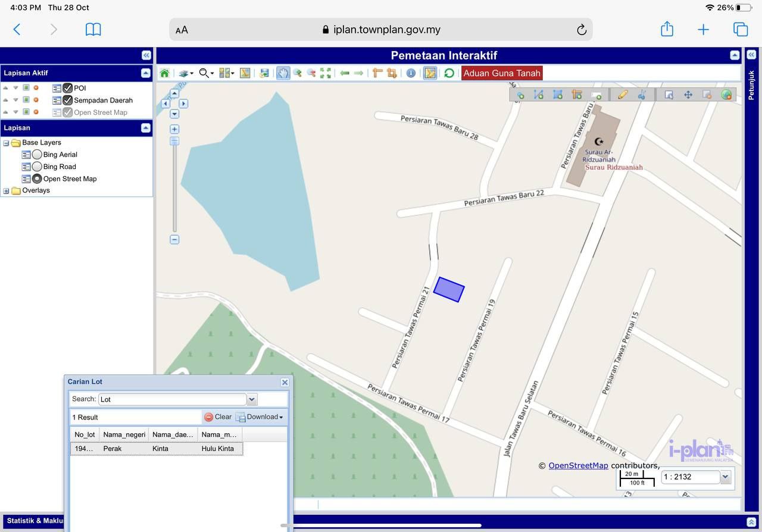This screenshot has width=762, height=532.
Task: Click the green Home icon in map toolbar
Action: 164,73
